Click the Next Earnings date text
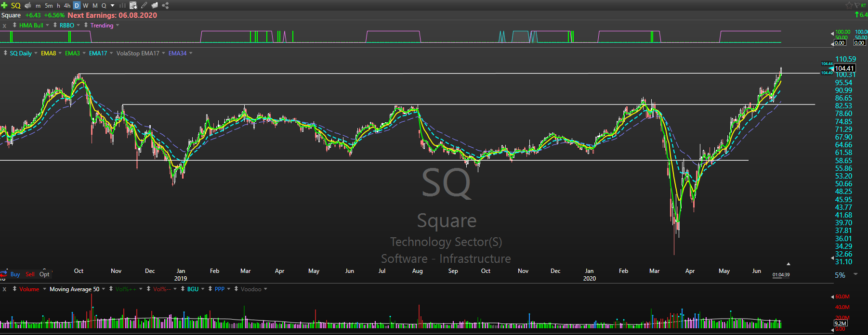This screenshot has height=335, width=868. (x=112, y=15)
